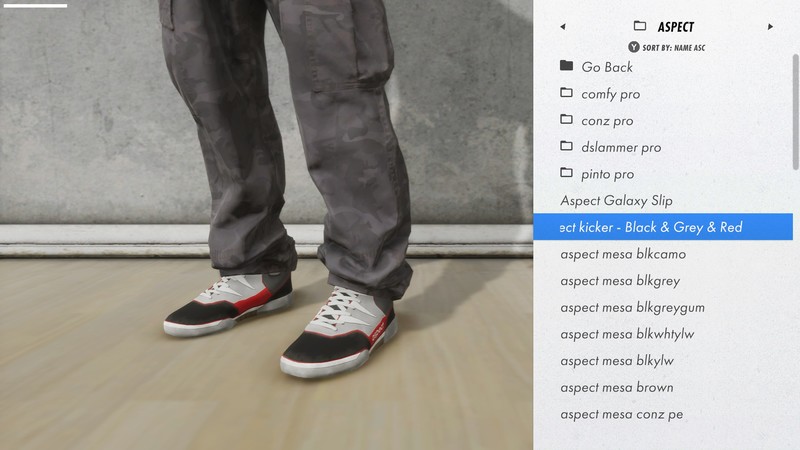Equip aspect mesa blkgreygum shoes
Image resolution: width=800 pixels, height=450 pixels.
632,307
